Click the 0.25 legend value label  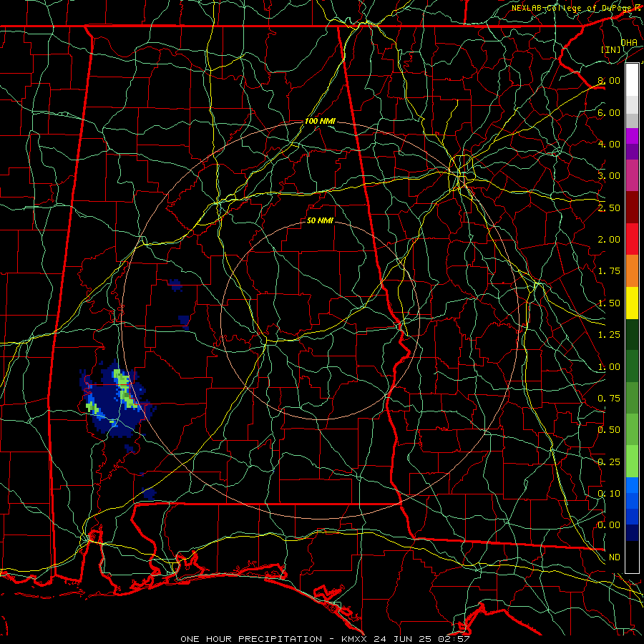pyautogui.click(x=609, y=462)
